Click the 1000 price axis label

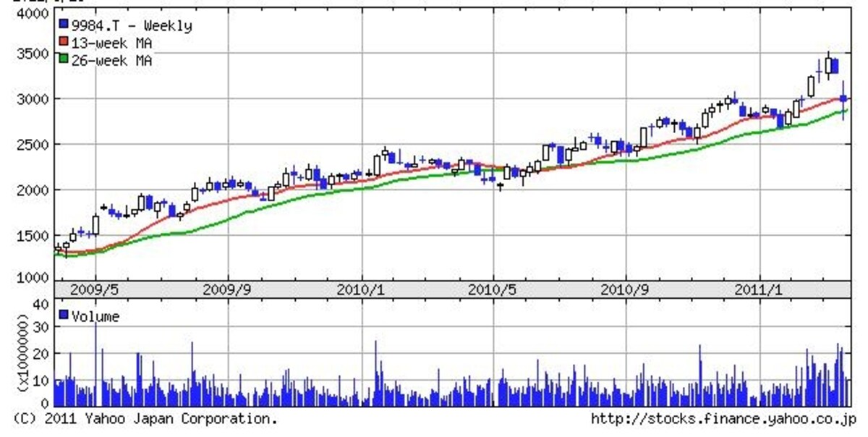(x=31, y=279)
